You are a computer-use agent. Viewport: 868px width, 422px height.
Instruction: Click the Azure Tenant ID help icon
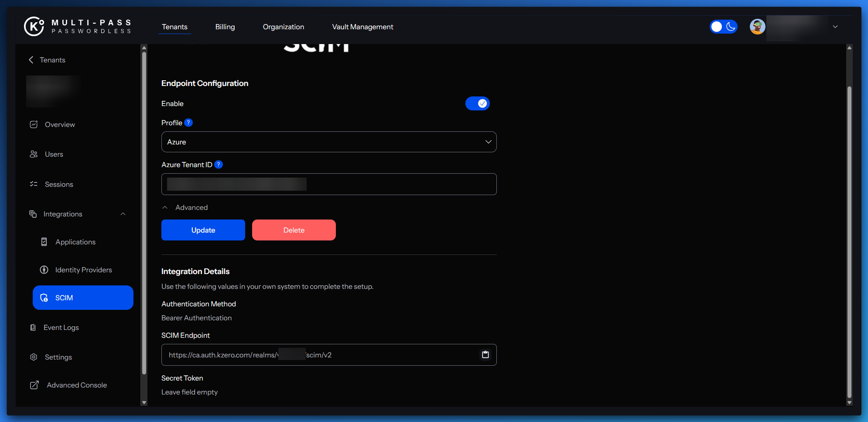click(219, 165)
